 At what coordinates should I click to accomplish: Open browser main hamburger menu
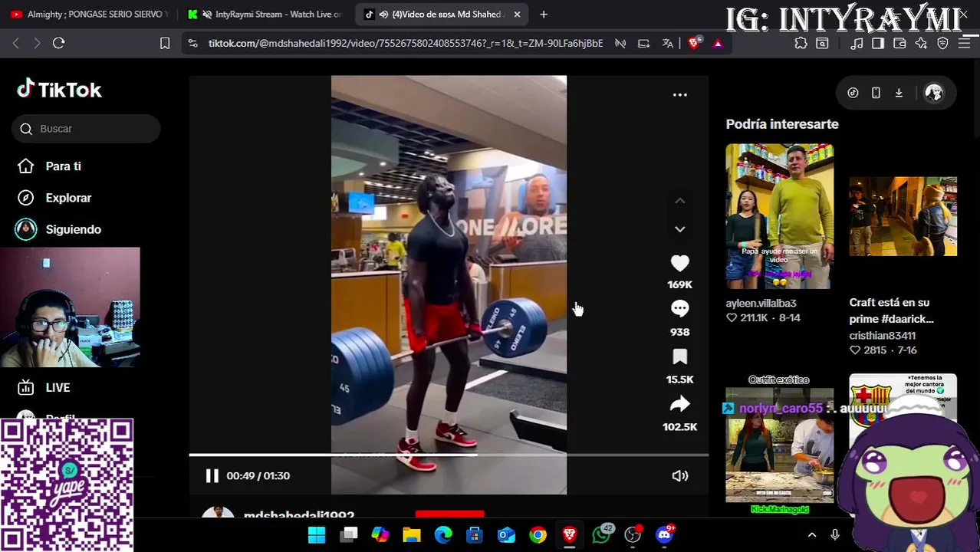[965, 44]
